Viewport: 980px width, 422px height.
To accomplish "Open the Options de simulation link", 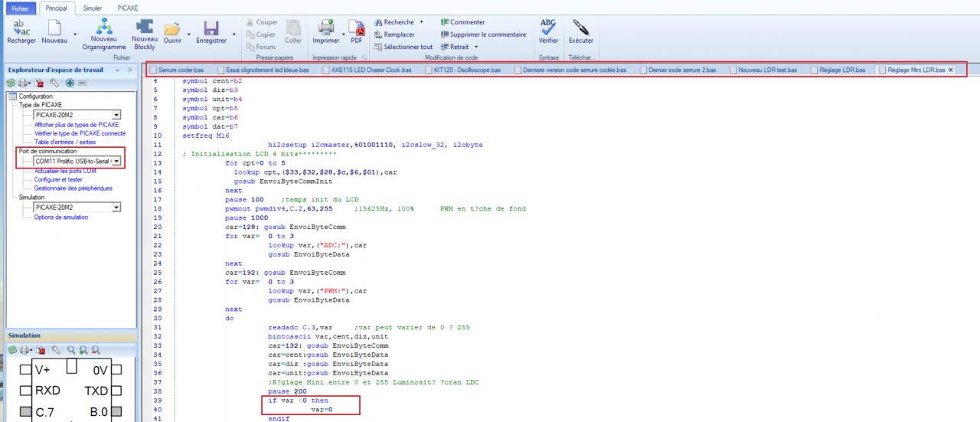I will click(x=61, y=217).
